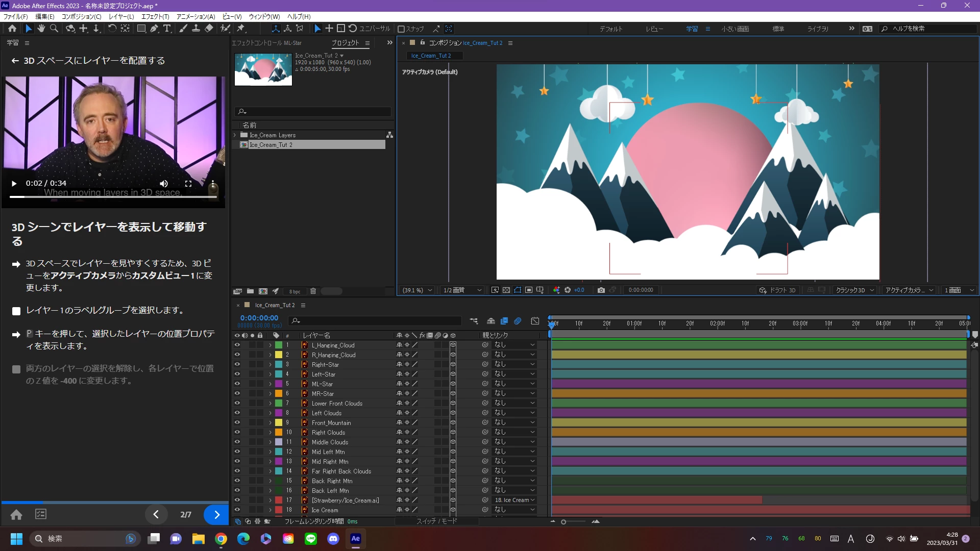Check the label group selection step checkbox
Screen dimensions: 980x551
(16, 311)
